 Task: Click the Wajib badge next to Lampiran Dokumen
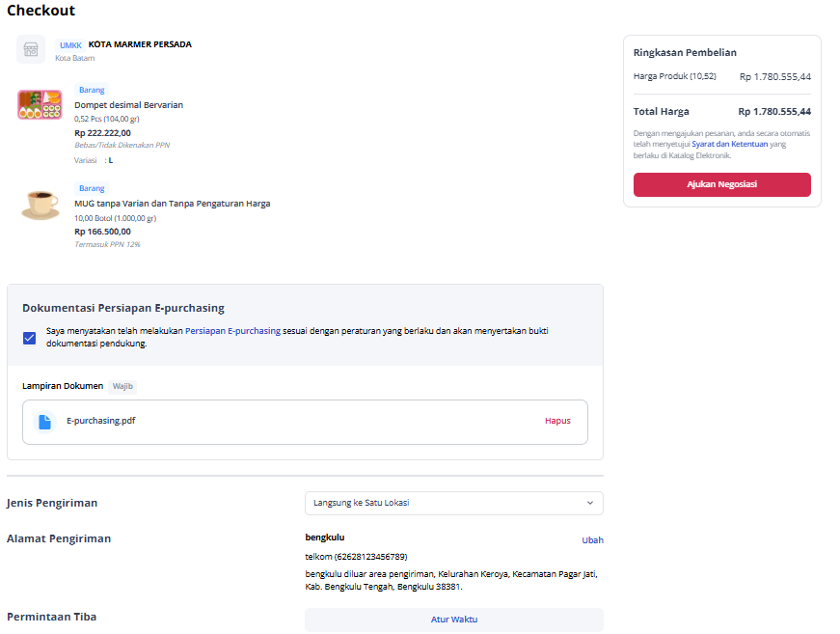[x=122, y=386]
